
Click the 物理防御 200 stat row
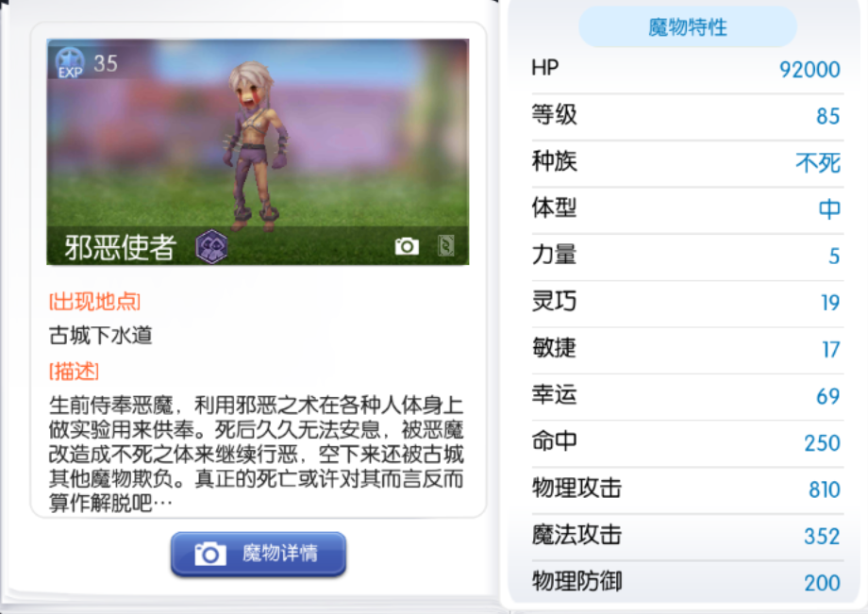coord(686,583)
